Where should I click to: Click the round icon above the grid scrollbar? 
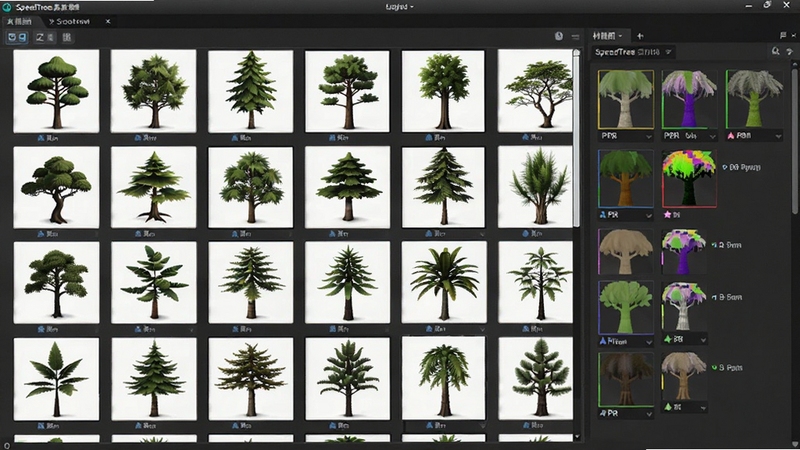click(x=559, y=36)
